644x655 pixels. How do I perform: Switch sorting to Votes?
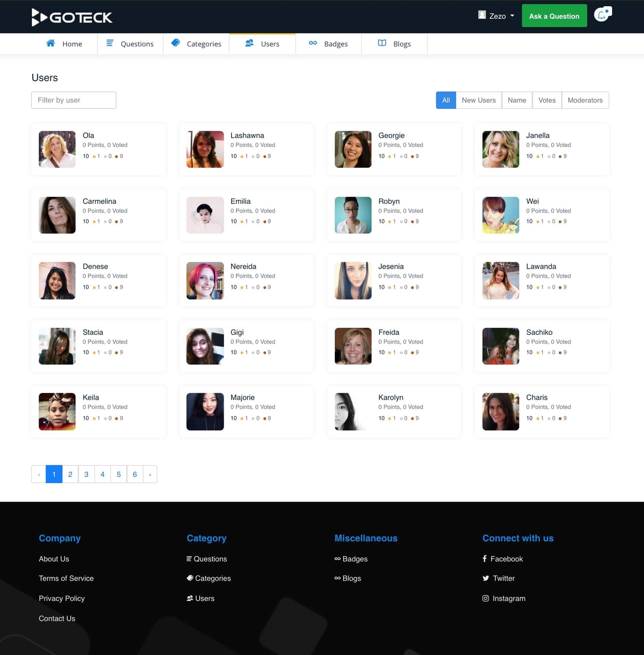point(547,100)
